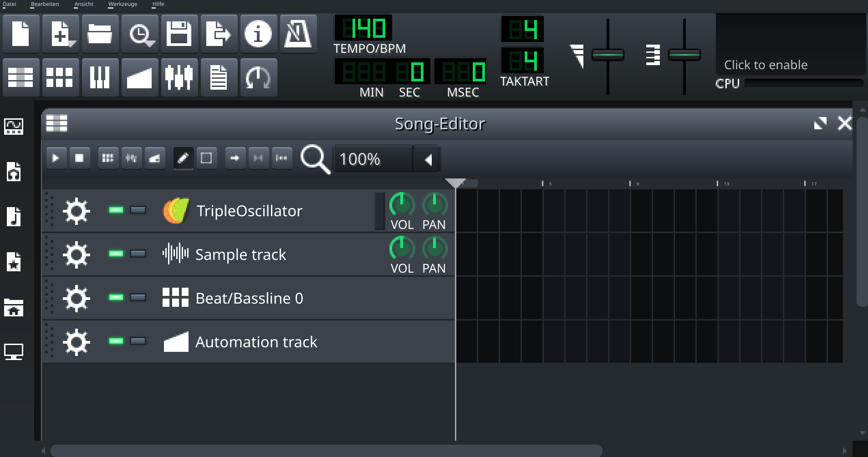
Task: Open the Bearbeiten menu
Action: pos(45,4)
